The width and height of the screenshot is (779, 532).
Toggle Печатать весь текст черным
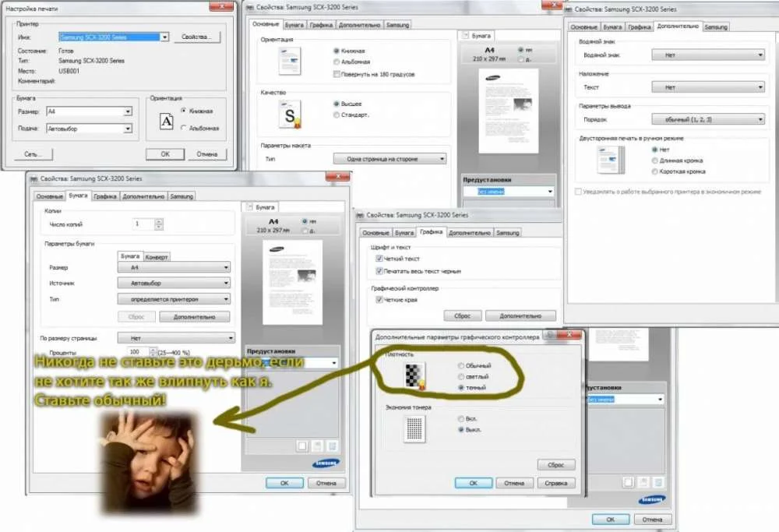(379, 271)
